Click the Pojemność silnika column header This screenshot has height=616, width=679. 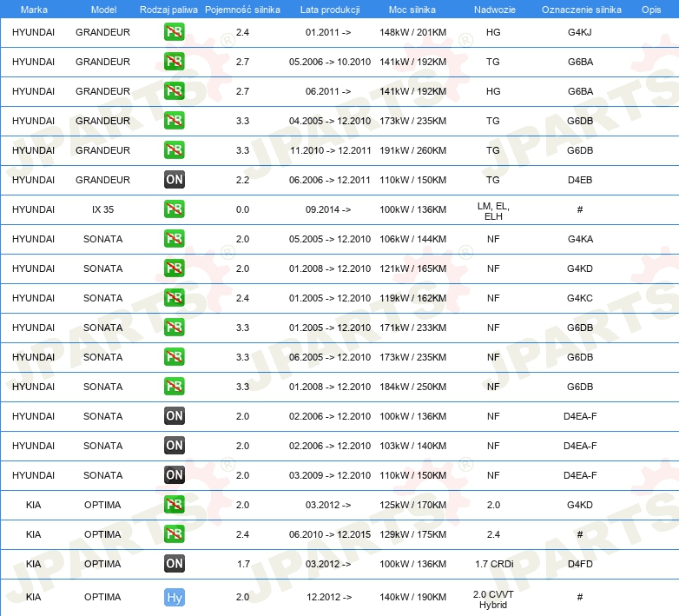(x=242, y=10)
